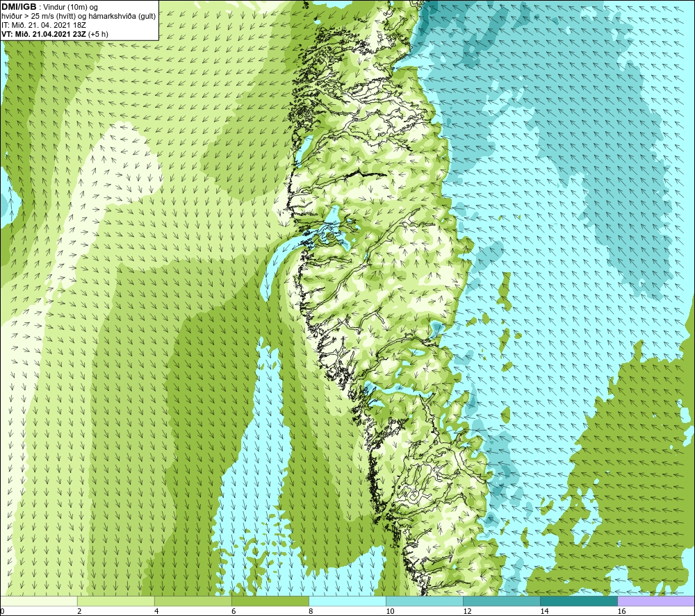Click the '(+5 h)' forecast offset text

(x=99, y=34)
